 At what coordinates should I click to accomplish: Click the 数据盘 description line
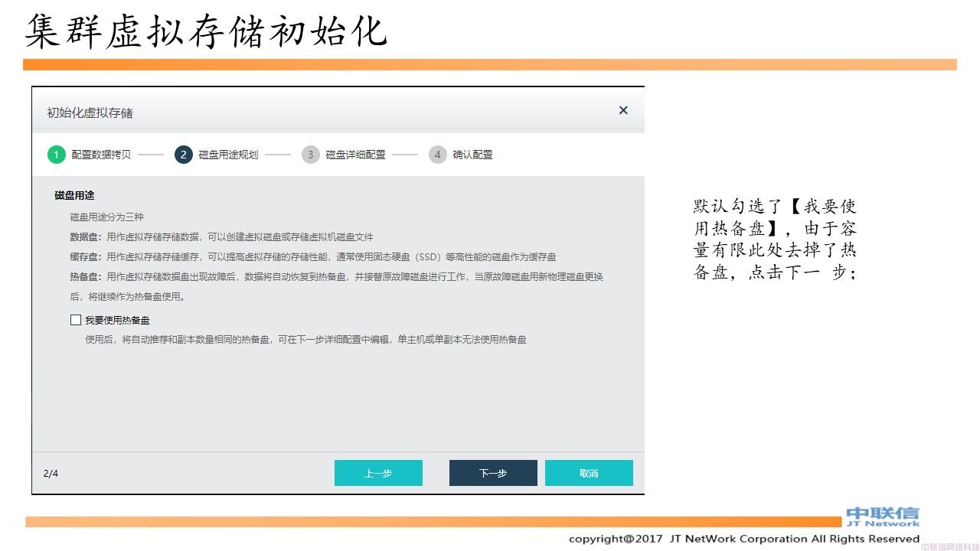221,237
